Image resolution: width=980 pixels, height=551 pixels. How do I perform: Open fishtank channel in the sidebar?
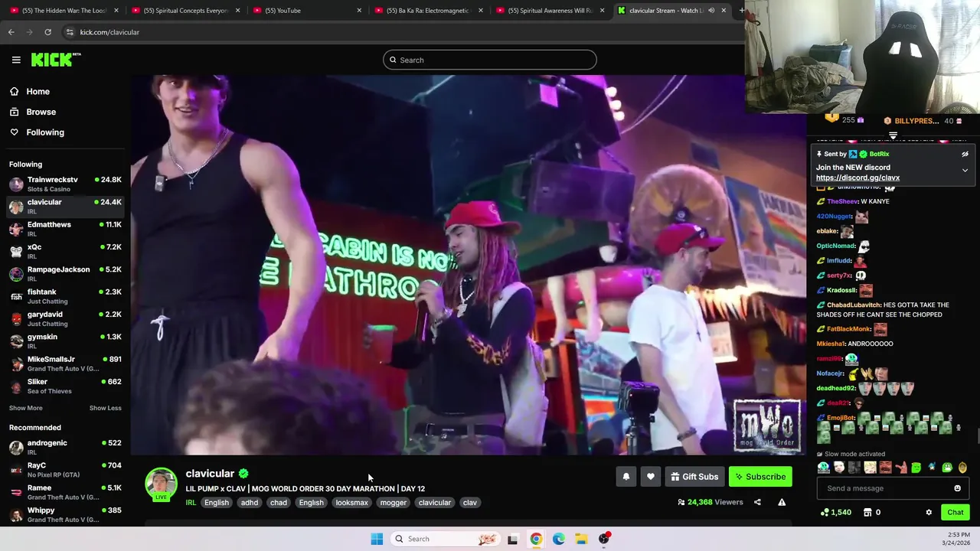coord(65,296)
